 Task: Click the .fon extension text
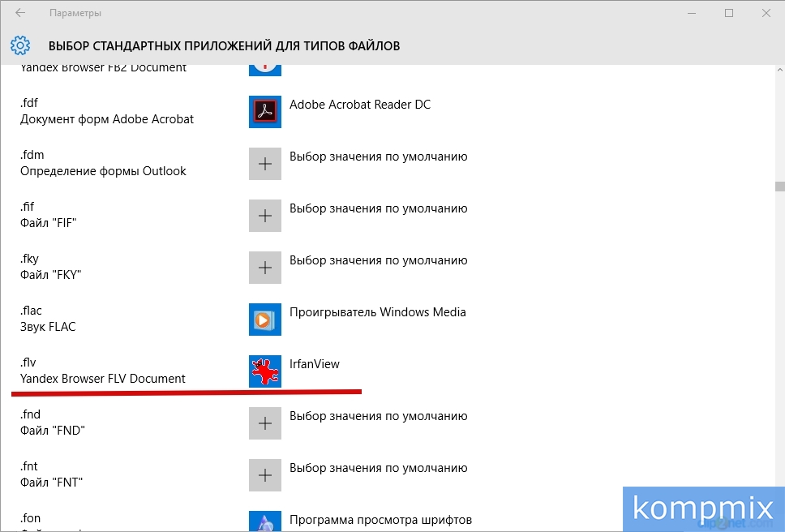(30, 518)
